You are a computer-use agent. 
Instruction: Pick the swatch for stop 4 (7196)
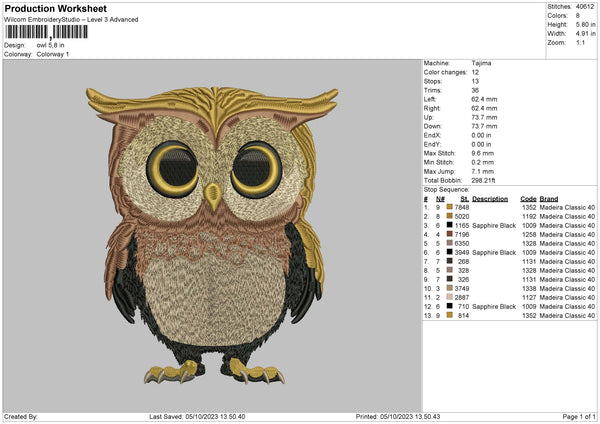coord(450,234)
